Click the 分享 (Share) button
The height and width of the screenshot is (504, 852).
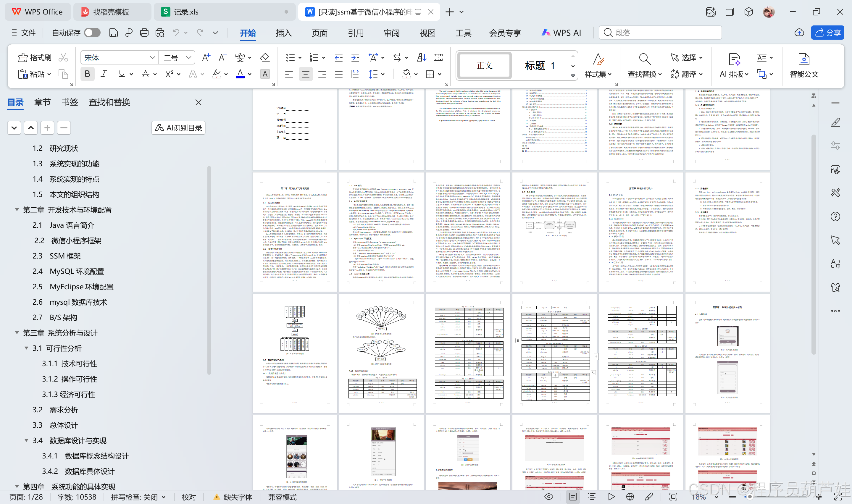tap(827, 33)
